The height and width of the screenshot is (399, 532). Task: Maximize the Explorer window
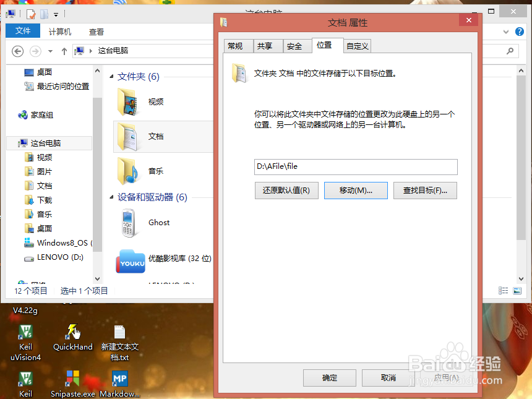pyautogui.click(x=491, y=11)
